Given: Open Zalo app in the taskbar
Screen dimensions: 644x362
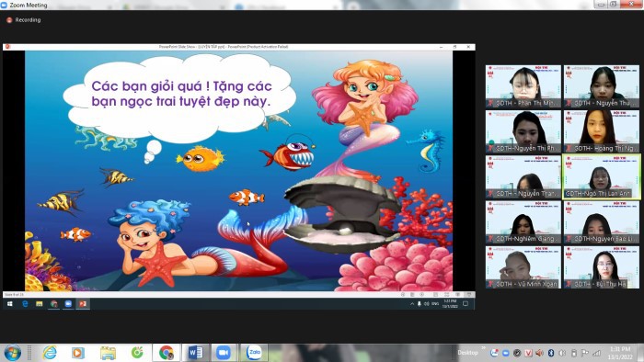Looking at the screenshot, I should point(254,353).
